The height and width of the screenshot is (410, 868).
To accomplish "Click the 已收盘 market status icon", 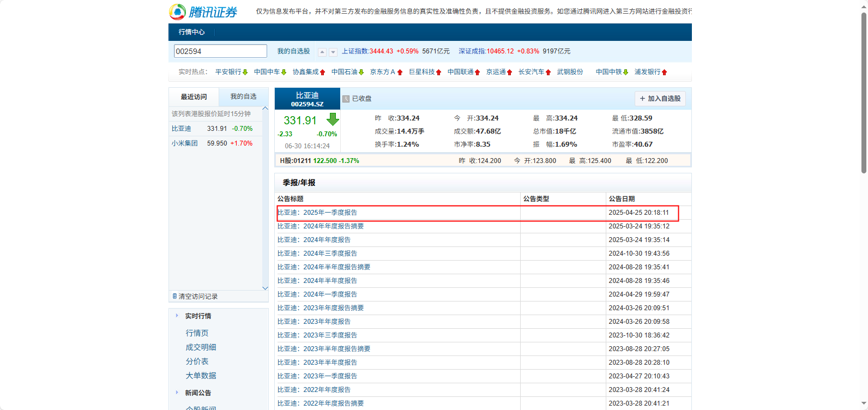I will coord(346,99).
